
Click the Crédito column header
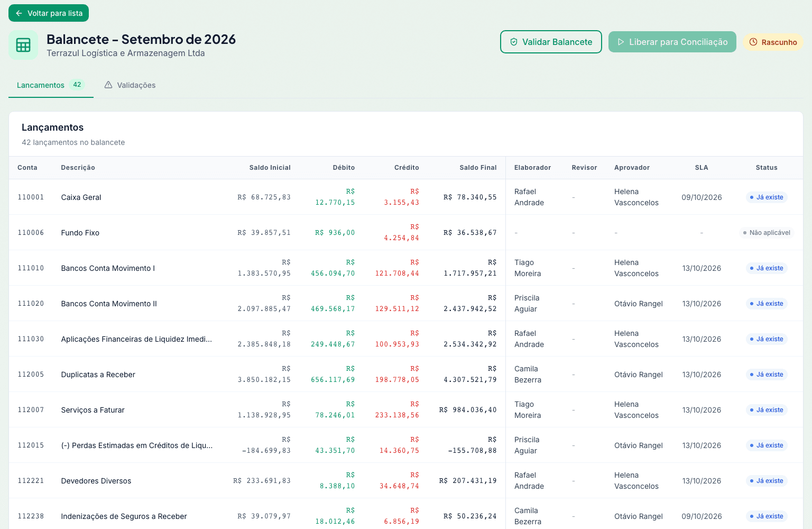[407, 168]
